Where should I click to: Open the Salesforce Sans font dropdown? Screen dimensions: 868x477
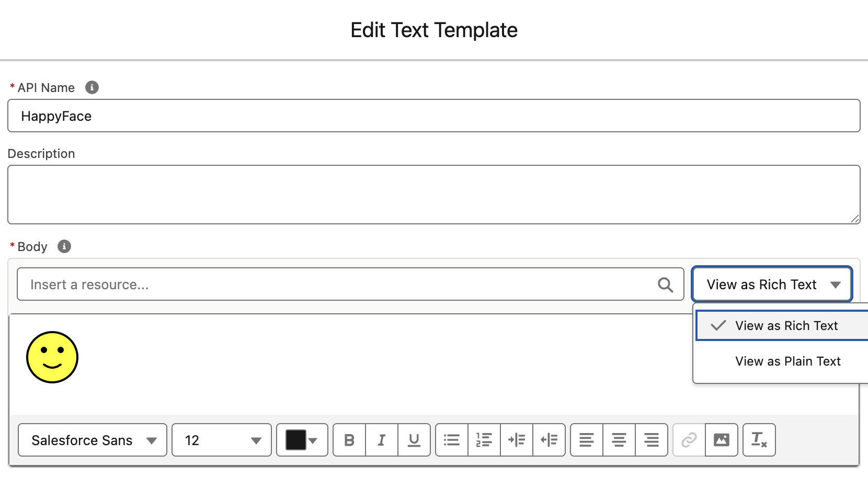(93, 440)
